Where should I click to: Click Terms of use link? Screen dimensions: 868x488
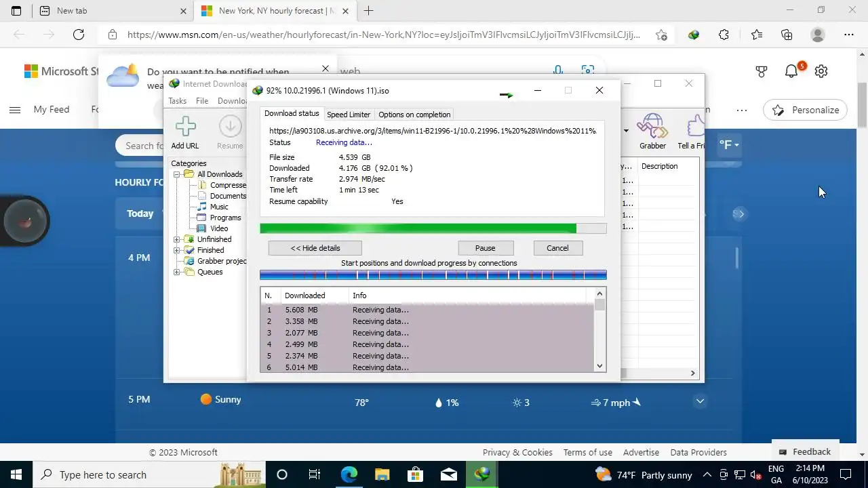[587, 452]
